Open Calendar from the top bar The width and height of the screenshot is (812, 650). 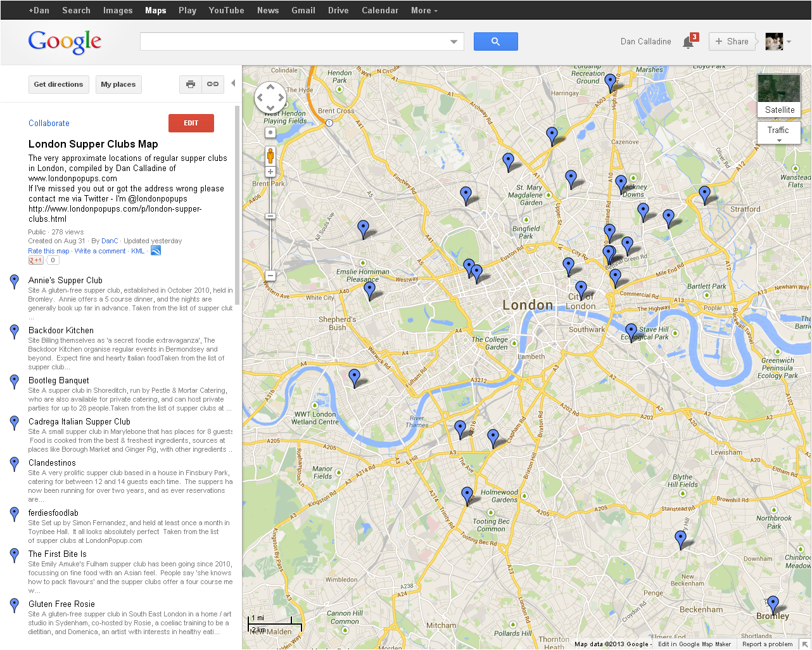point(380,10)
